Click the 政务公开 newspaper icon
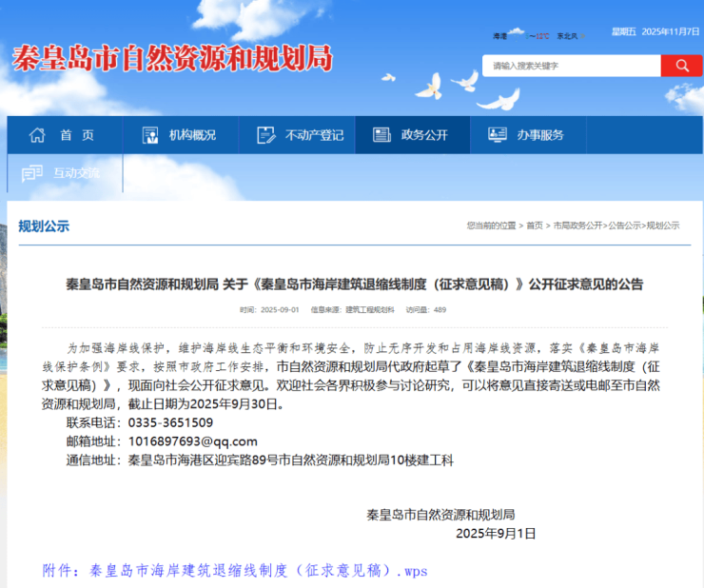 coord(381,135)
